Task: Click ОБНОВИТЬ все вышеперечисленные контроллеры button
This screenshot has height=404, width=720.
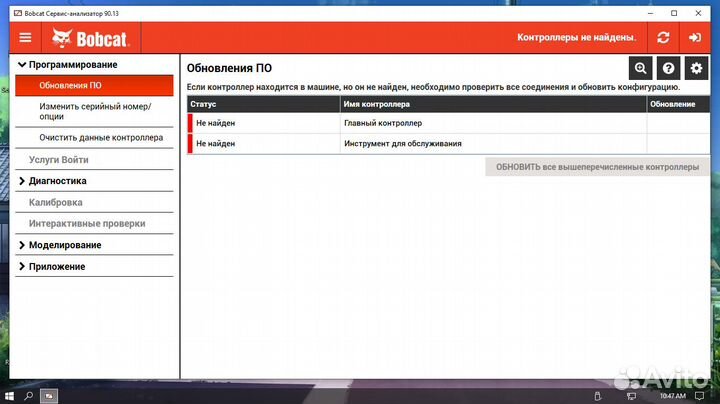Action: [597, 167]
